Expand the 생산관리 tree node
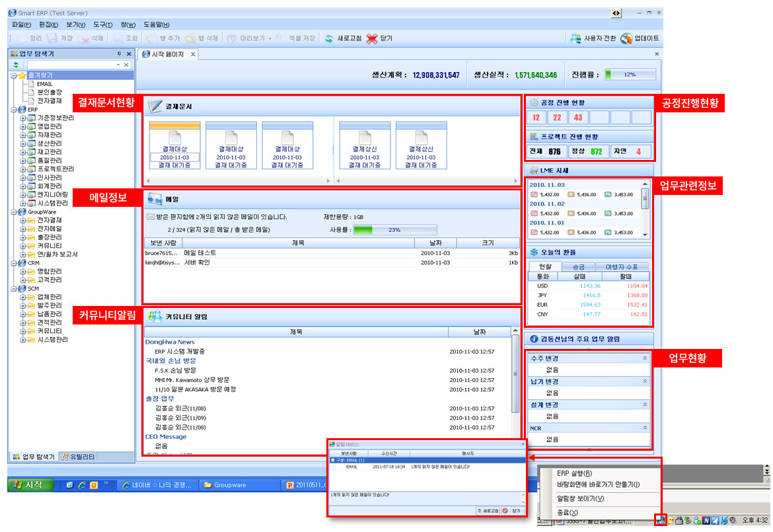Image resolution: width=773 pixels, height=532 pixels. 22,143
